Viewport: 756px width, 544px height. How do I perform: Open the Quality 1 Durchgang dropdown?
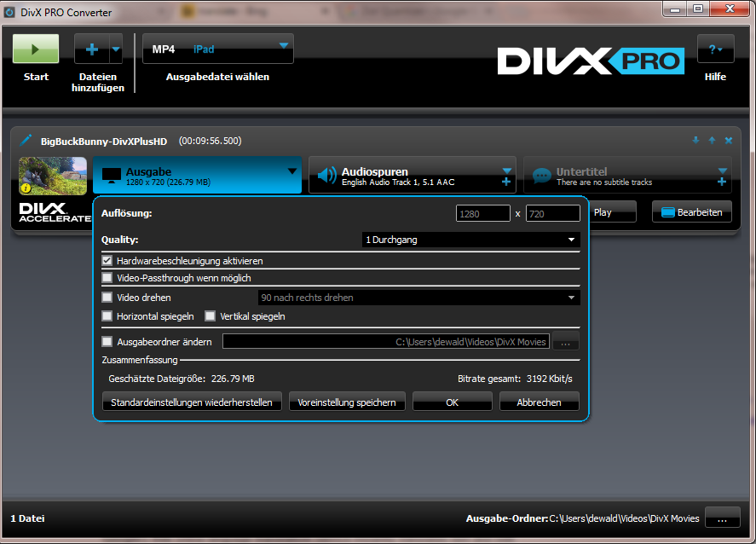click(x=471, y=240)
